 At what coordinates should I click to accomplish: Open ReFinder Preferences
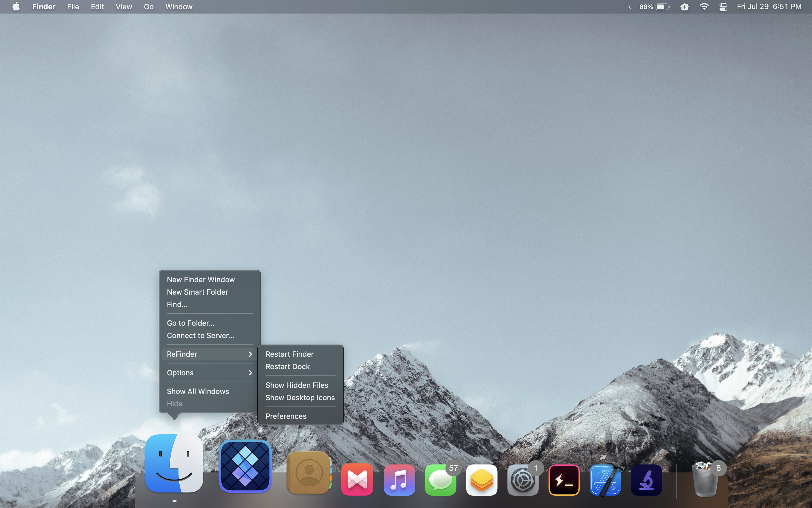(x=300, y=416)
